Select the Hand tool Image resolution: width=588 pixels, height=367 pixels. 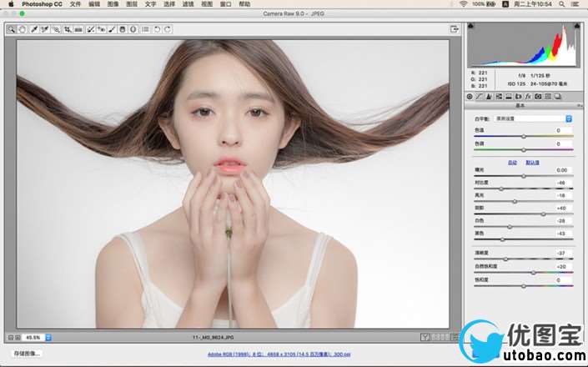click(x=23, y=29)
